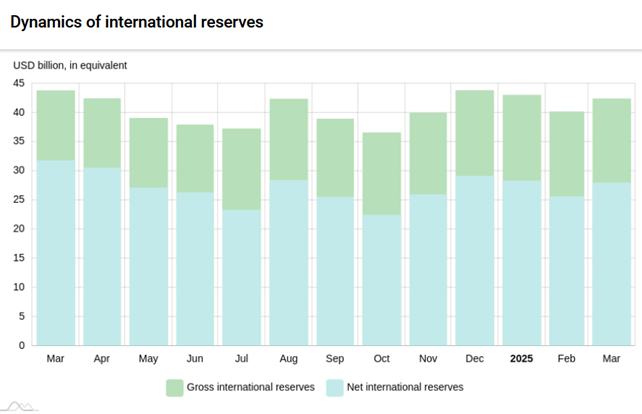Select the blue segment of the leftmost Mar bar

tap(56, 252)
